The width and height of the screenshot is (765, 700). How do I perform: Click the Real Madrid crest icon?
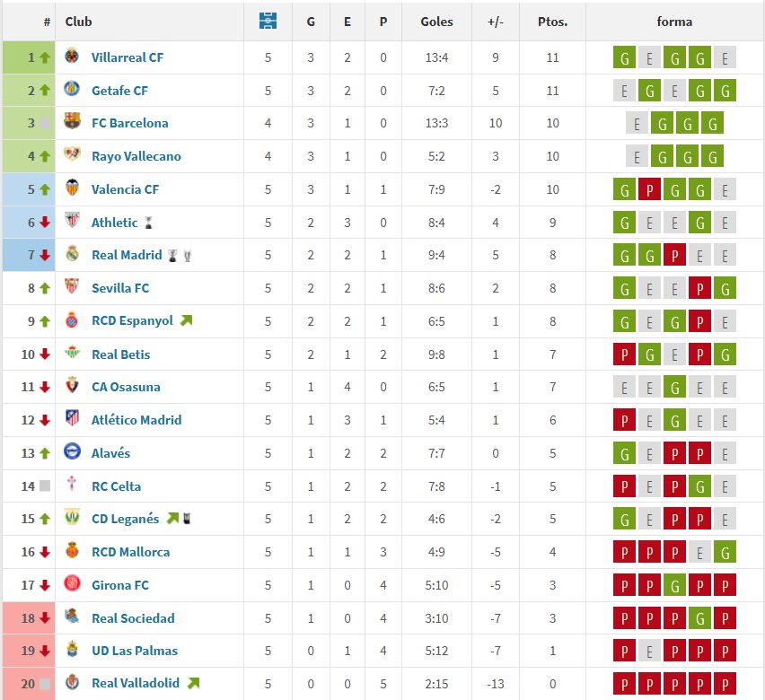(x=72, y=255)
